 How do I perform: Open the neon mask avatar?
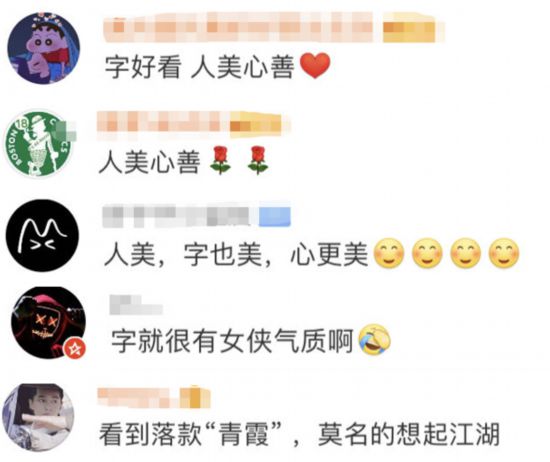click(48, 323)
